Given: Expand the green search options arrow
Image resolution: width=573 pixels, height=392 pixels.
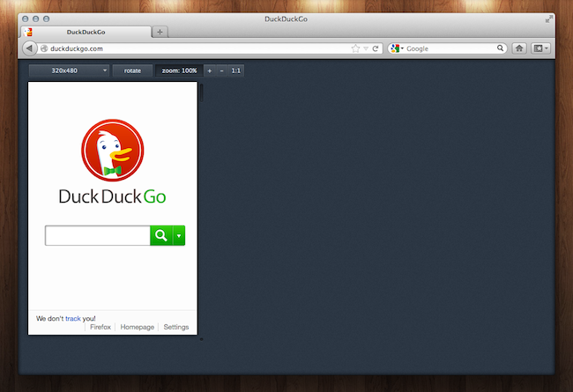Looking at the screenshot, I should 179,235.
